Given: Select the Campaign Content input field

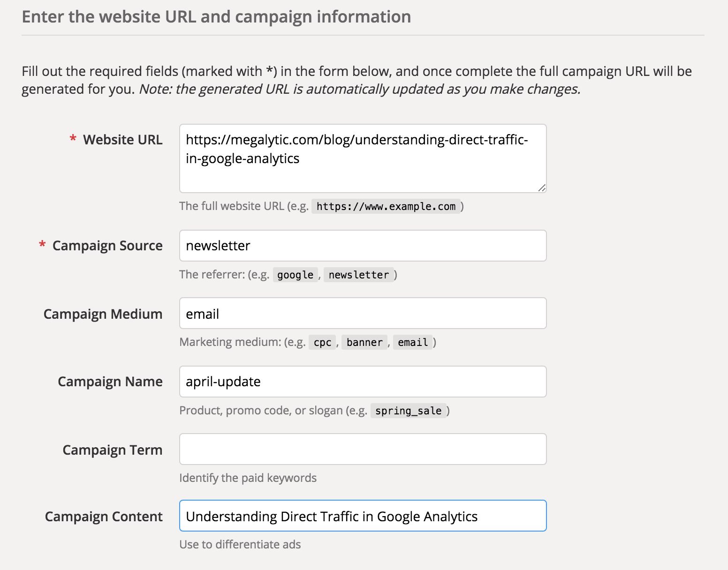Looking at the screenshot, I should pos(362,516).
